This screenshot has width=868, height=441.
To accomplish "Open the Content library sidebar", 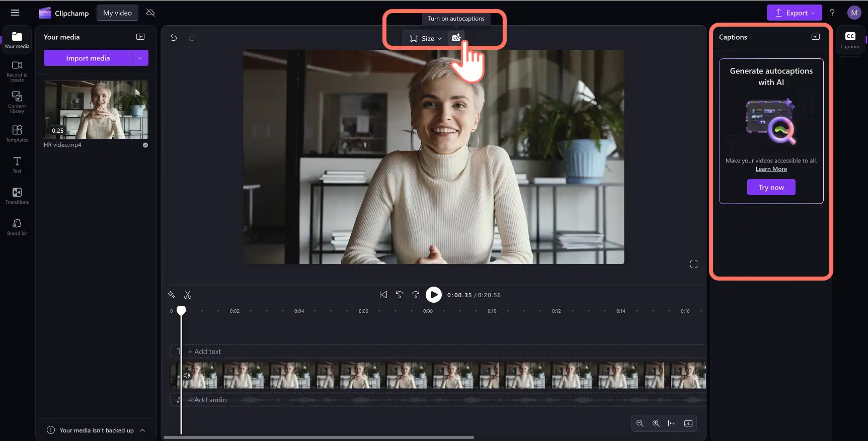I will click(x=17, y=102).
